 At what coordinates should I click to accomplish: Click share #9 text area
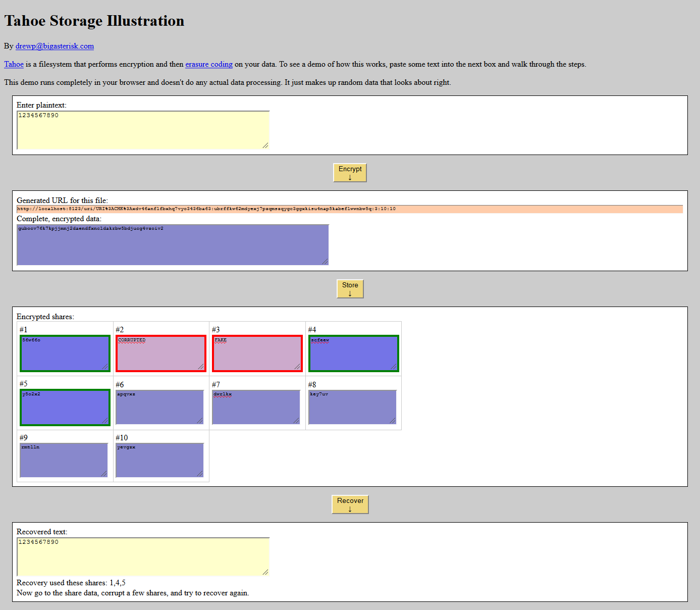pos(64,460)
